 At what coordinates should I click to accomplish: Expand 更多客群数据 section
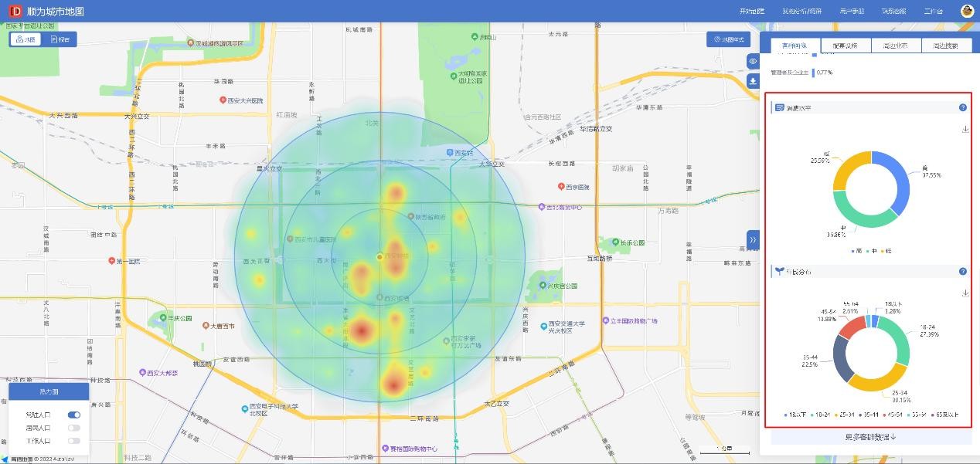click(x=870, y=437)
